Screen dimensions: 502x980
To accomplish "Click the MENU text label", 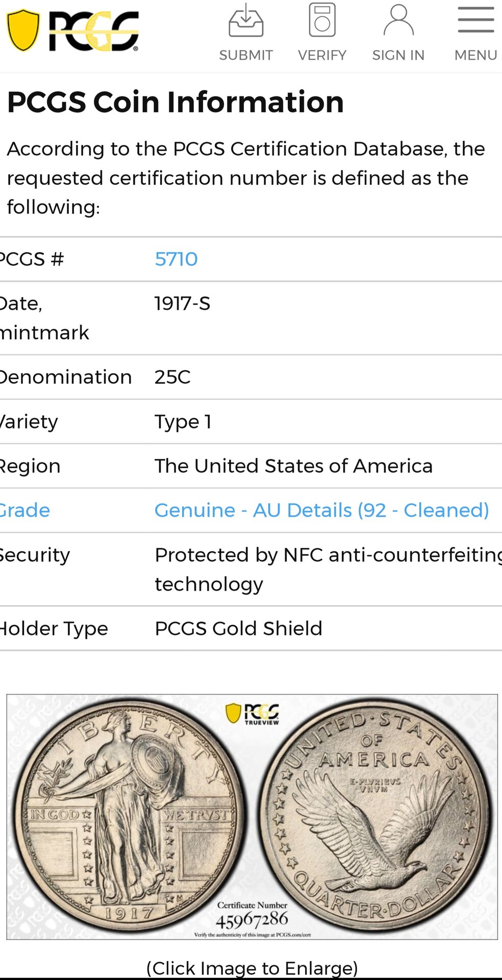I will 475,55.
